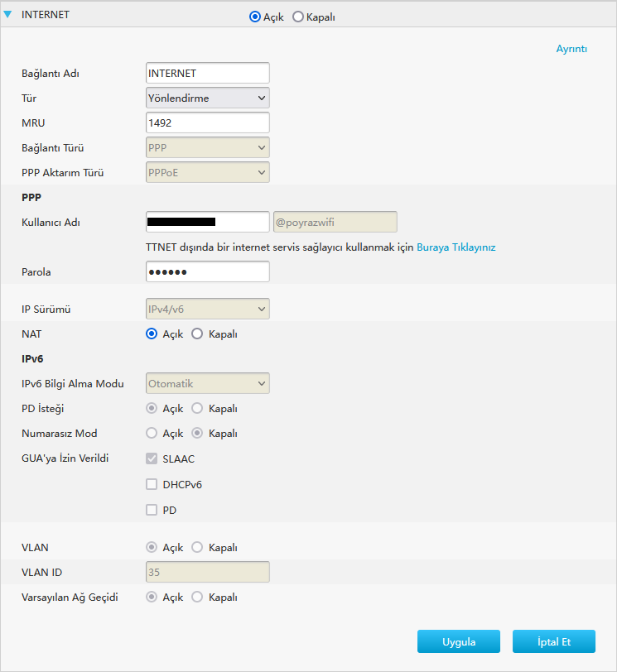Set NAT to Kapalı
The height and width of the screenshot is (672, 617).
[197, 334]
